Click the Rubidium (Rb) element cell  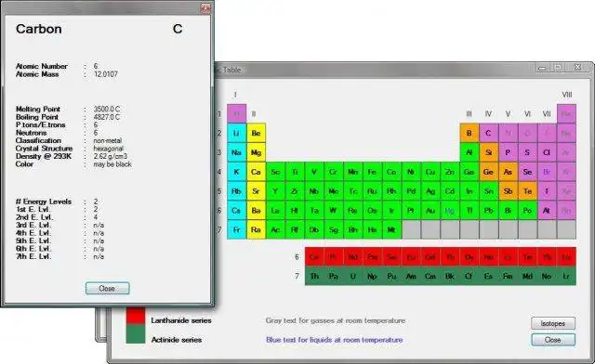[236, 191]
